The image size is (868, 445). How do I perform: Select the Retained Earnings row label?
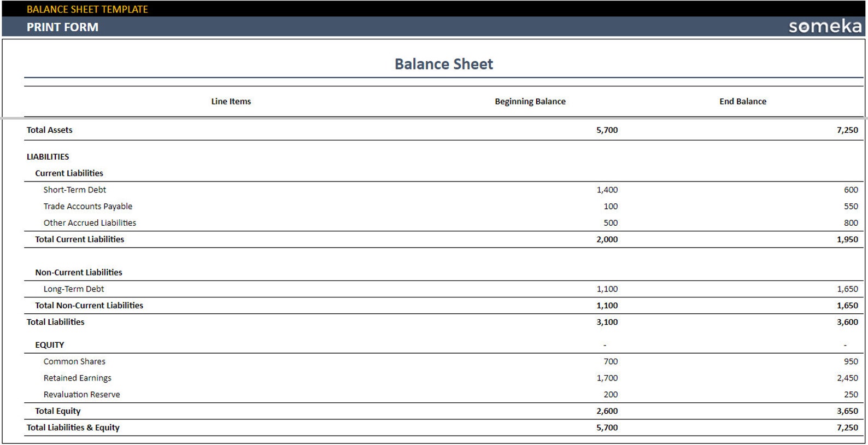[77, 378]
